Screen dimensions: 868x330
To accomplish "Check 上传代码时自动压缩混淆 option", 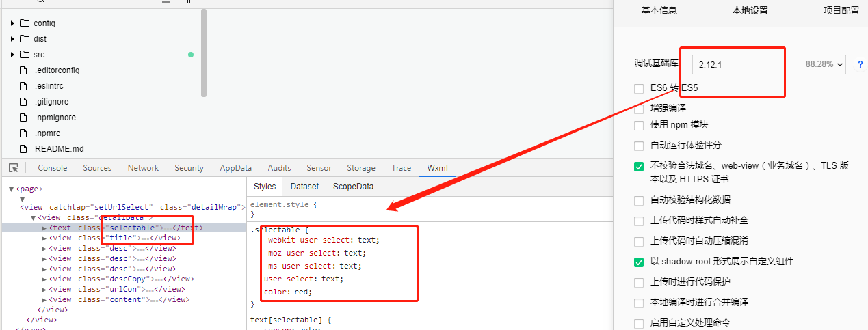I will (x=639, y=241).
